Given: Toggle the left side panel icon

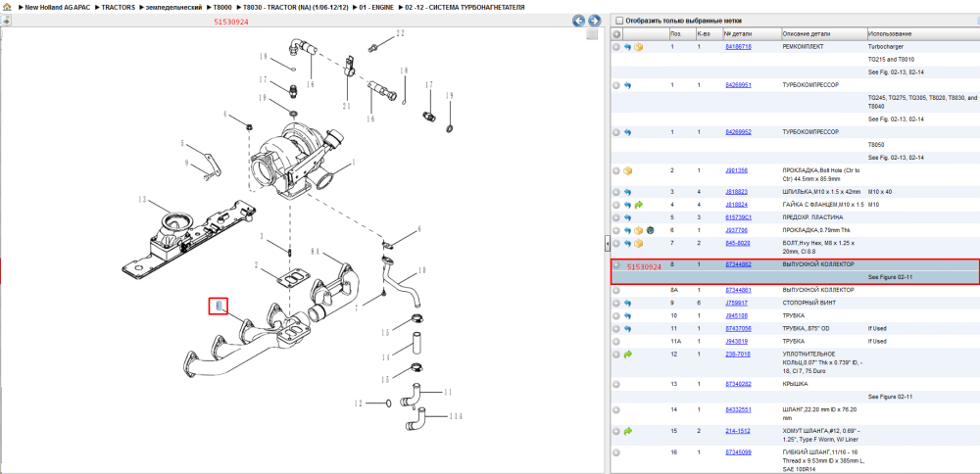Looking at the screenshot, I should 6,21.
